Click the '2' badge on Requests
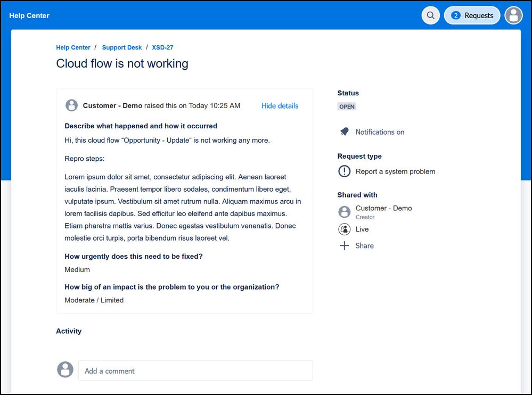The image size is (532, 395). coord(455,15)
